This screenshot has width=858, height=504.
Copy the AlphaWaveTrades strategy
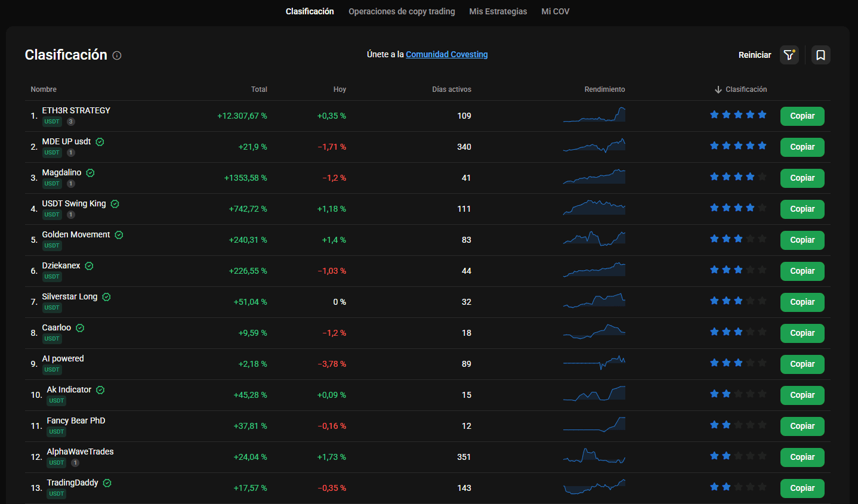(803, 457)
